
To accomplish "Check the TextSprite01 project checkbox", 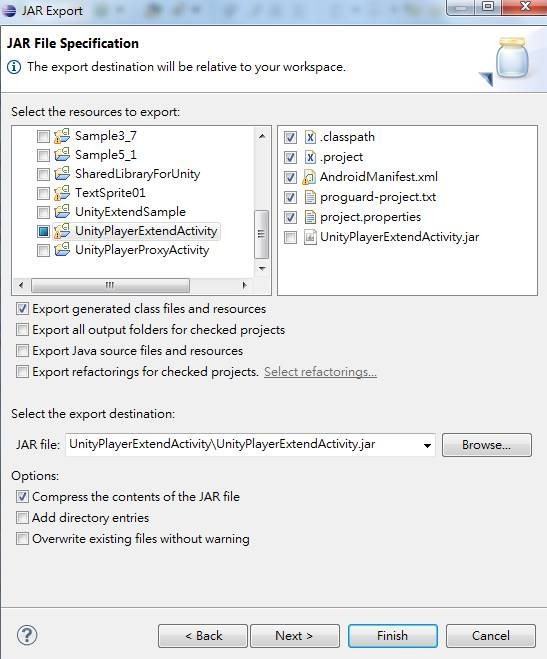I will (x=43, y=193).
